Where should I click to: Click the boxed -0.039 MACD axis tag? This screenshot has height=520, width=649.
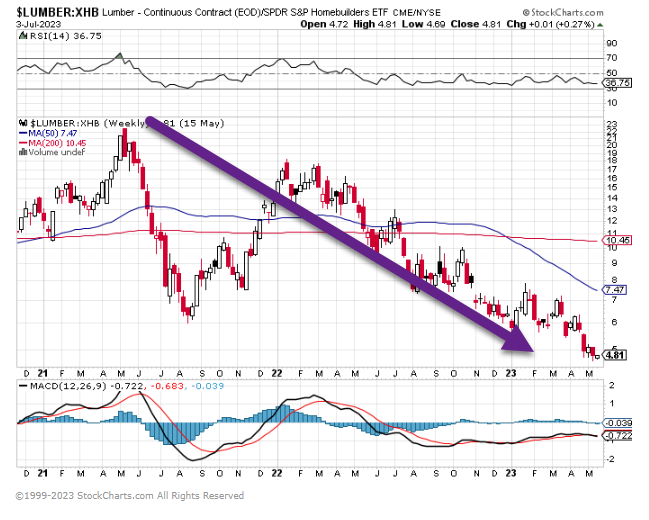pyautogui.click(x=618, y=423)
